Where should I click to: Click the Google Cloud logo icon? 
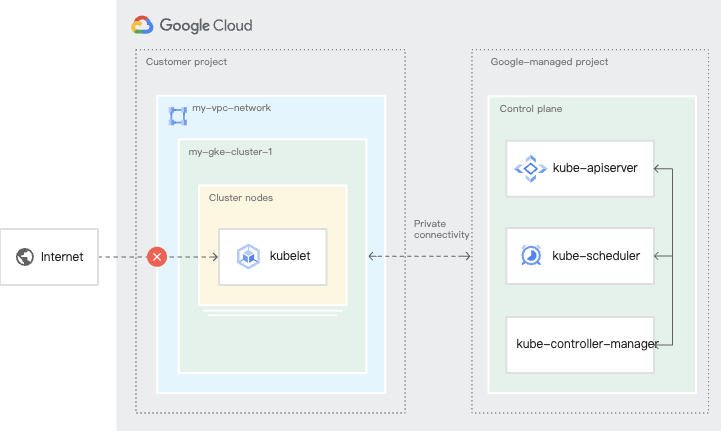pyautogui.click(x=142, y=25)
